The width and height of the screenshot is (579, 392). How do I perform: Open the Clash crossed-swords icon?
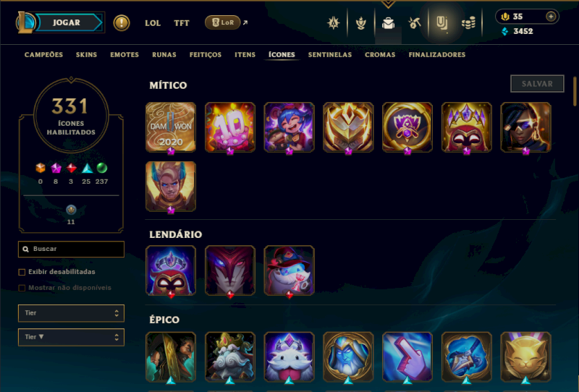(415, 23)
